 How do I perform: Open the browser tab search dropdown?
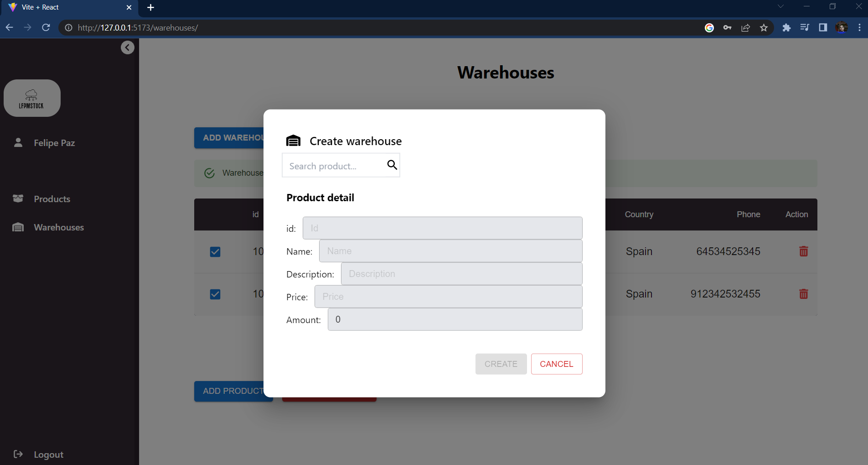click(x=780, y=6)
